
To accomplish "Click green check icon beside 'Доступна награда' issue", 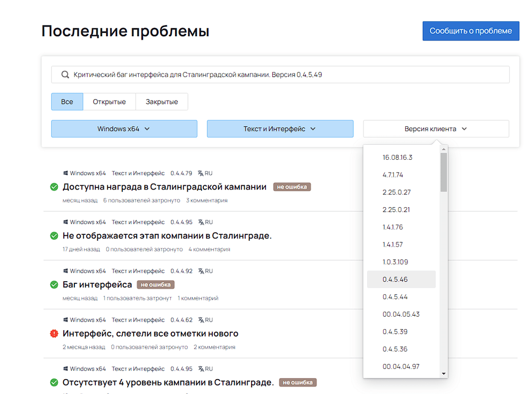I will click(54, 187).
